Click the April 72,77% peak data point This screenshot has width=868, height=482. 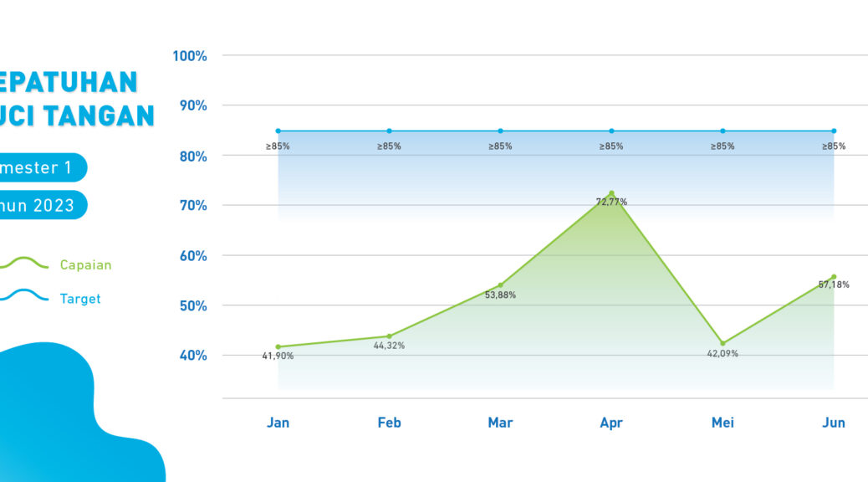tap(611, 193)
